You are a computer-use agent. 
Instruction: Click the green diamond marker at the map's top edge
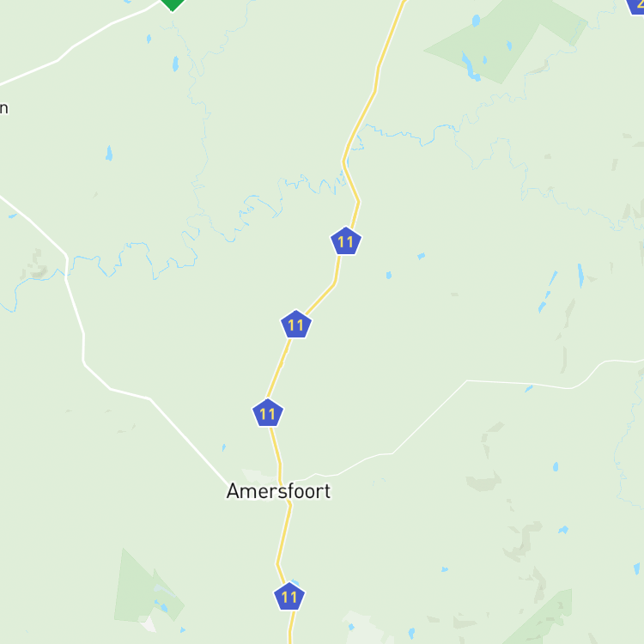[173, 4]
